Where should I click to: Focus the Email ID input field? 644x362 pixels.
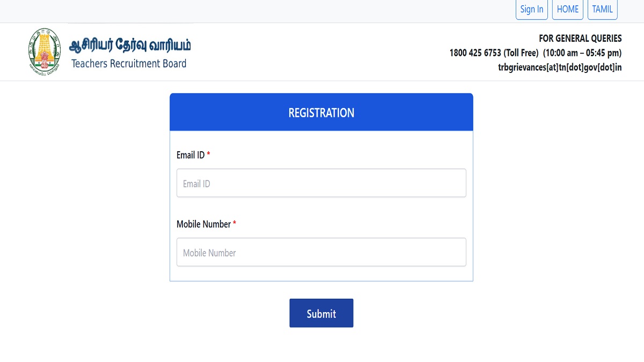click(x=321, y=183)
